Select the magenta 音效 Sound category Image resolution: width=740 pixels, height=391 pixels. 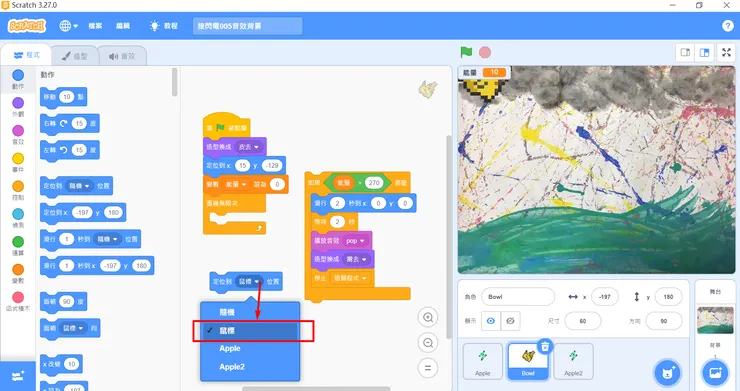coord(18,135)
